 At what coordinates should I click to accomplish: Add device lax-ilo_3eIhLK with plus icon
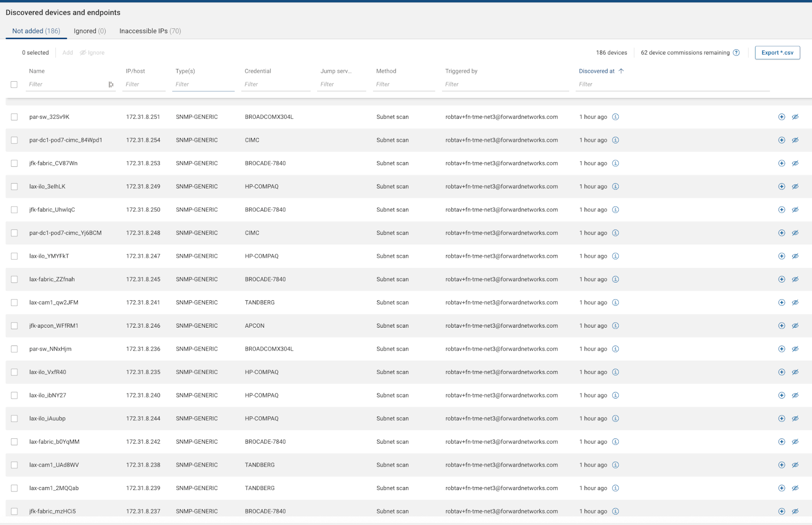tap(782, 187)
